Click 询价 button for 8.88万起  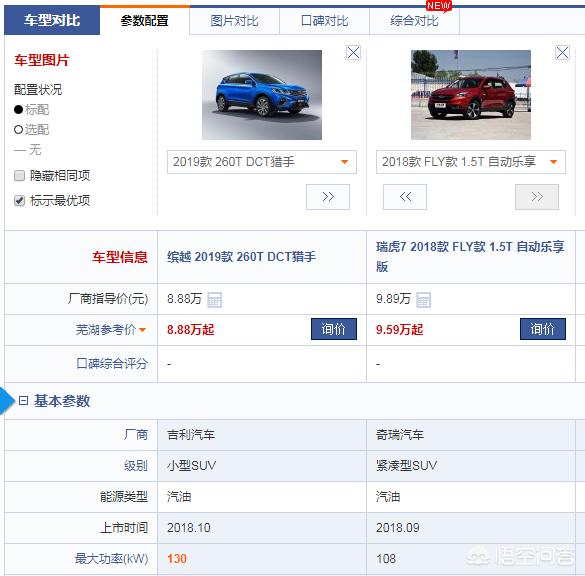click(x=334, y=329)
